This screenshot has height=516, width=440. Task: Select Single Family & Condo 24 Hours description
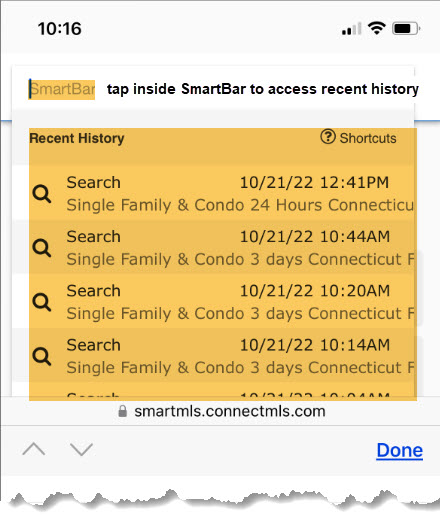(240, 205)
